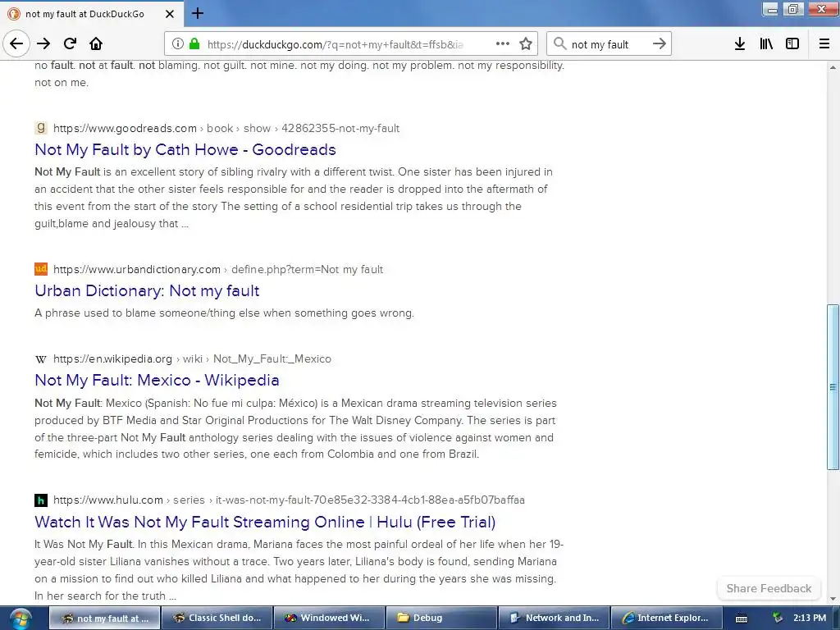
Task: Toggle the sidebar view icon
Action: (x=792, y=44)
